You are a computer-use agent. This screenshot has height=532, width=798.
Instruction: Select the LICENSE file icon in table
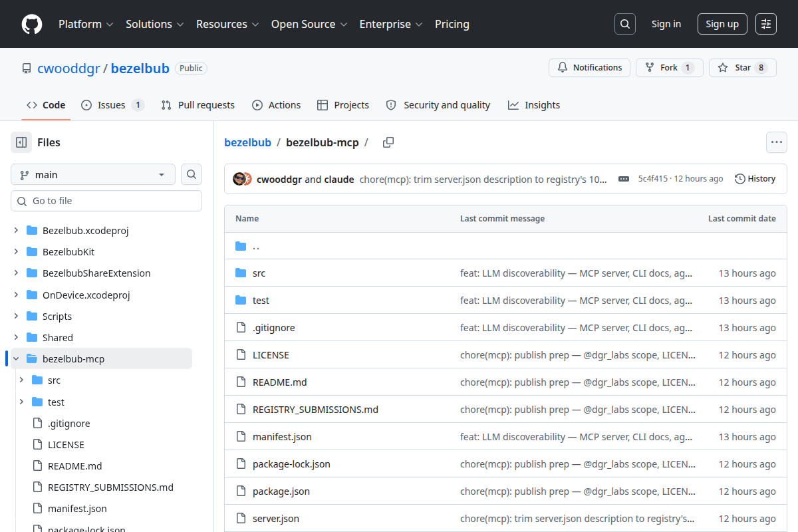241,355
